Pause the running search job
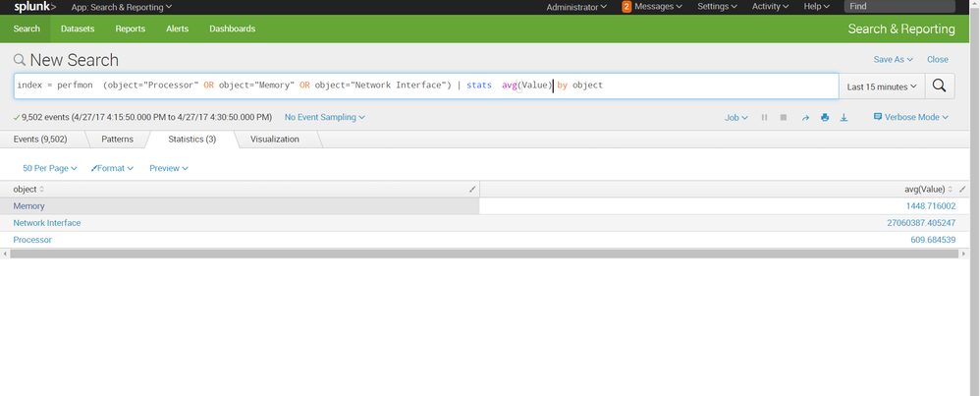This screenshot has width=980, height=396. pyautogui.click(x=764, y=117)
